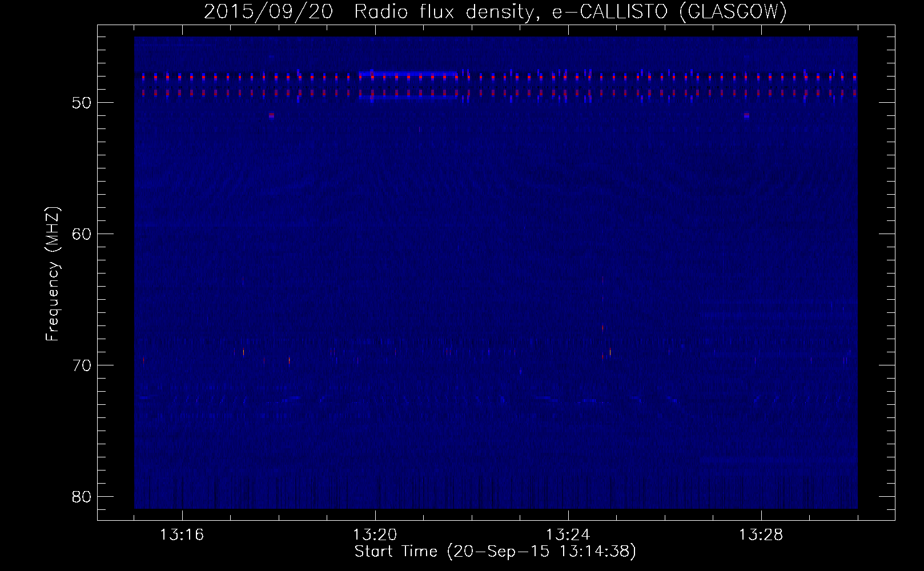This screenshot has height=571, width=924.
Task: Click the 13:16 time tick label
Action: coord(182,535)
